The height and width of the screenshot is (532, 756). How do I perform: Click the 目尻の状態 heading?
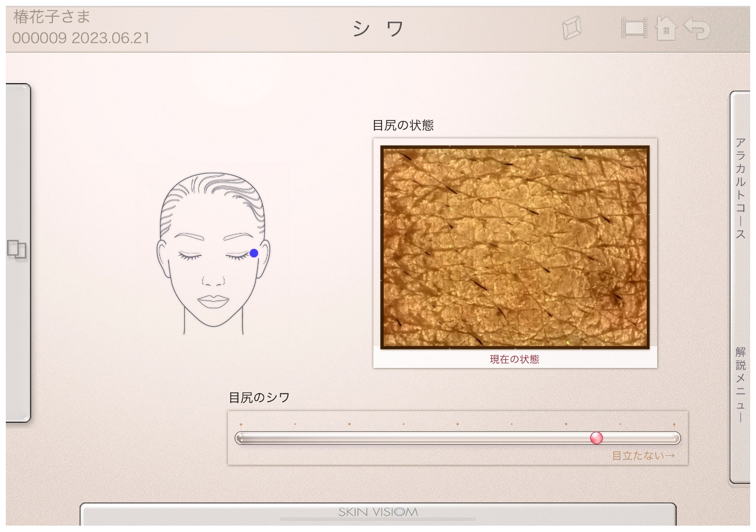pyautogui.click(x=403, y=125)
